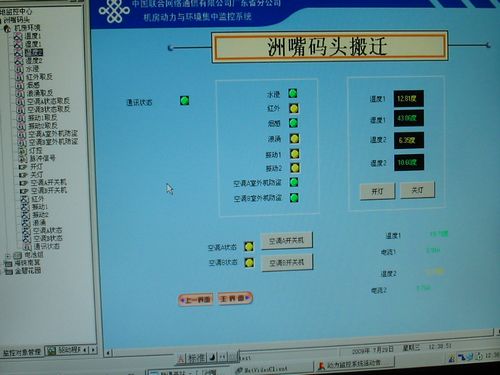Image resolution: width=500 pixels, height=375 pixels.
Task: Click the 空调A状态 yellow indicator
Action: [x=249, y=247]
